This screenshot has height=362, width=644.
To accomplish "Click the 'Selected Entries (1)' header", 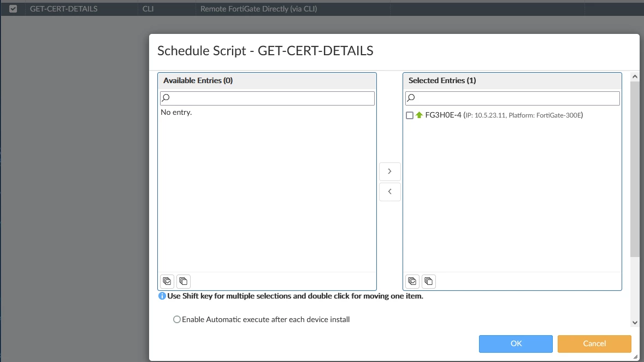I will tap(442, 80).
